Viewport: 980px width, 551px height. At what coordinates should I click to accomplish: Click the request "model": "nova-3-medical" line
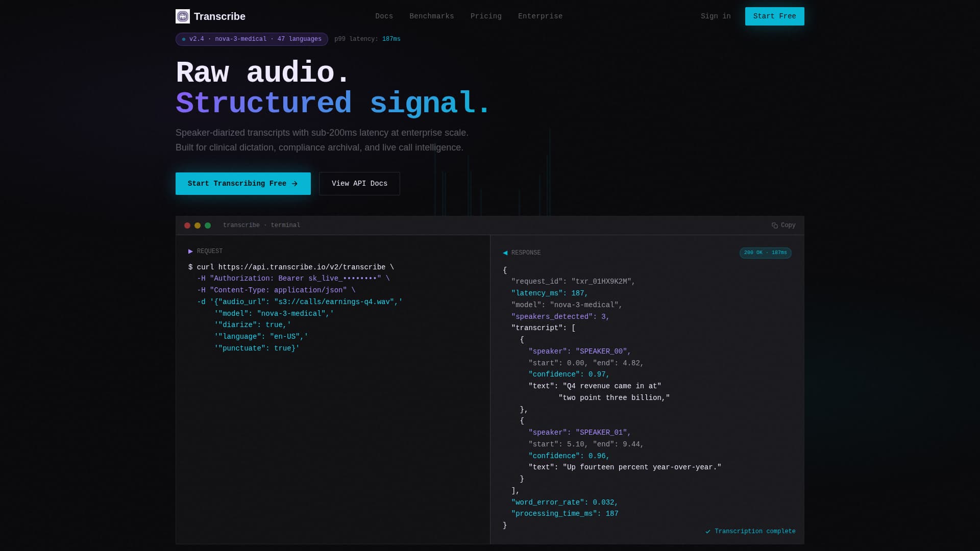[x=274, y=314]
